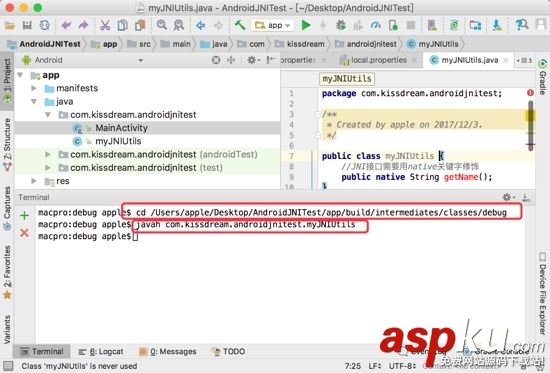Build the project with the green hammer icon
This screenshot has width=550, height=373.
(240, 25)
